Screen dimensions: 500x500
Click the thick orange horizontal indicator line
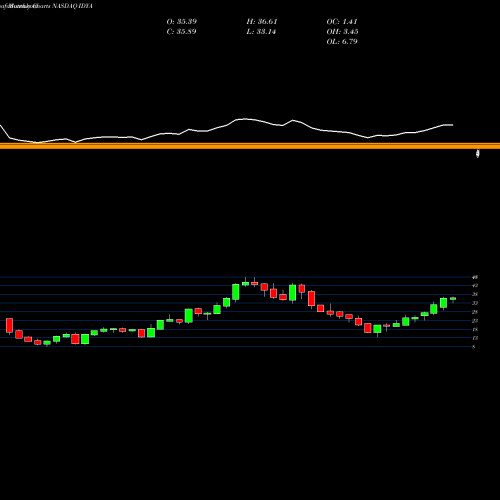click(250, 146)
